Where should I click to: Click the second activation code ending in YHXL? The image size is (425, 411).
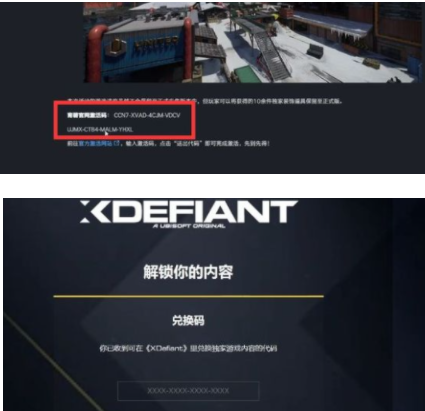point(100,129)
